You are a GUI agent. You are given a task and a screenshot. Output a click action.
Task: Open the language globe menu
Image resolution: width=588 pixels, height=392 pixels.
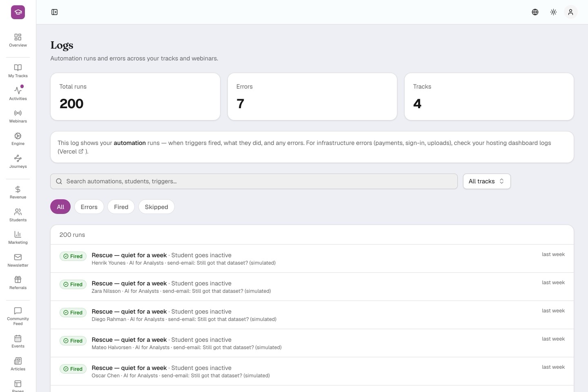pos(535,12)
